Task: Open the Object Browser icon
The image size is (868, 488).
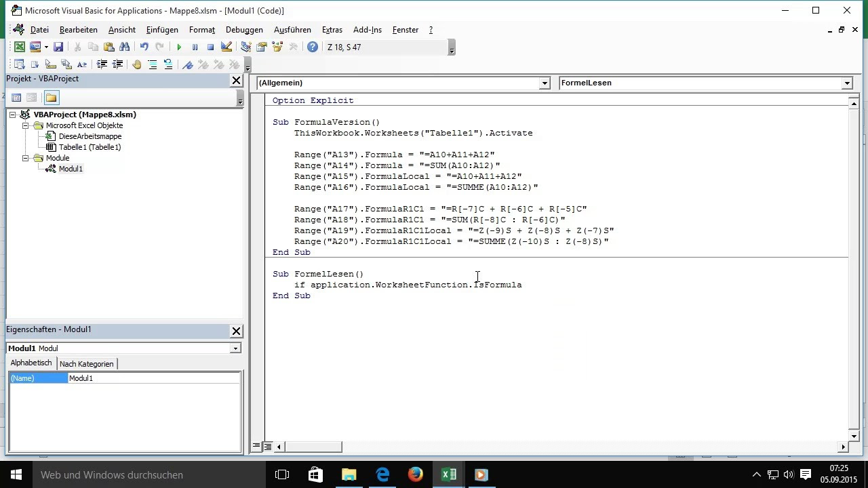Action: (277, 47)
